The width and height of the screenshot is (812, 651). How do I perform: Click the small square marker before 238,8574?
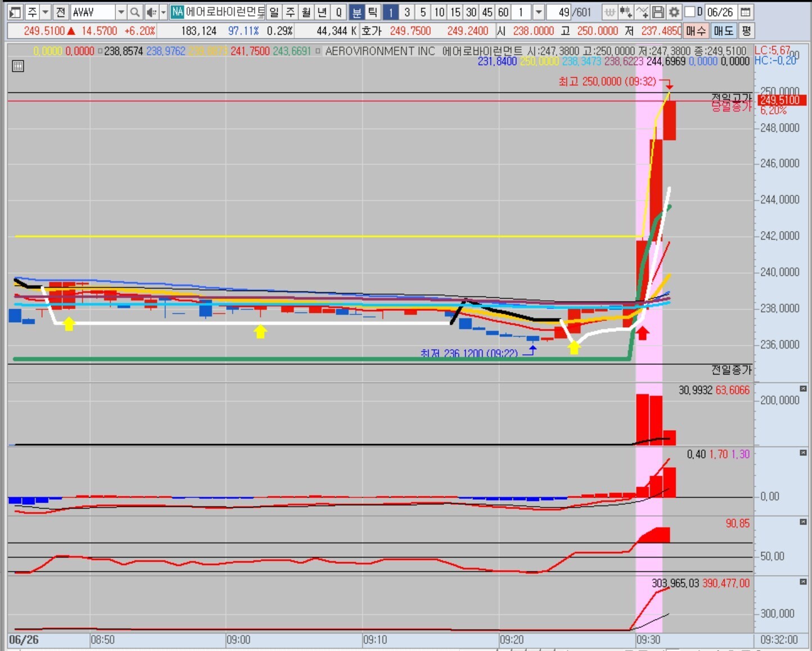point(100,51)
